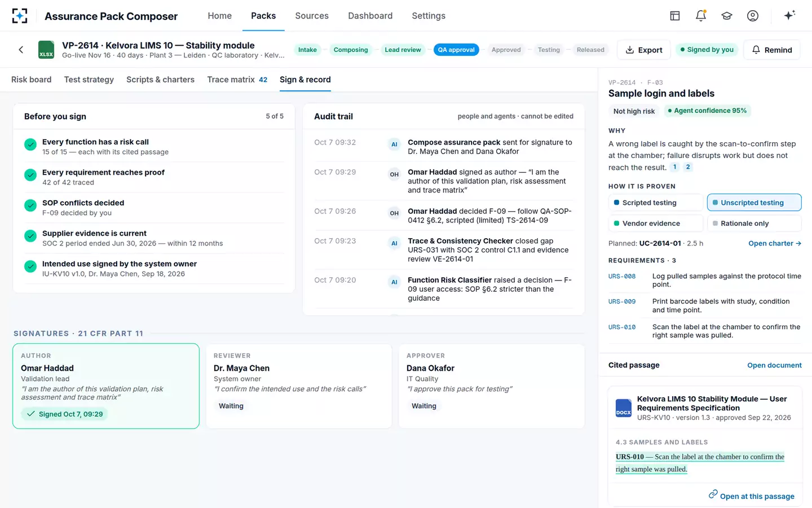The height and width of the screenshot is (508, 812).
Task: Click the OH avatar on the Oct 7 09:26 entry
Action: pyautogui.click(x=394, y=213)
